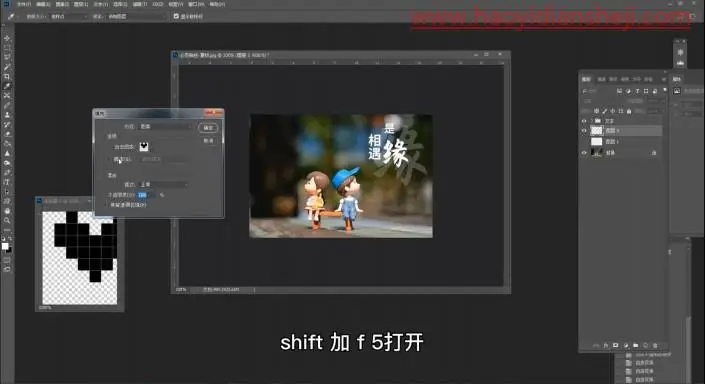Click 确定 OK in Fill dialog
The width and height of the screenshot is (705, 384).
click(x=208, y=128)
